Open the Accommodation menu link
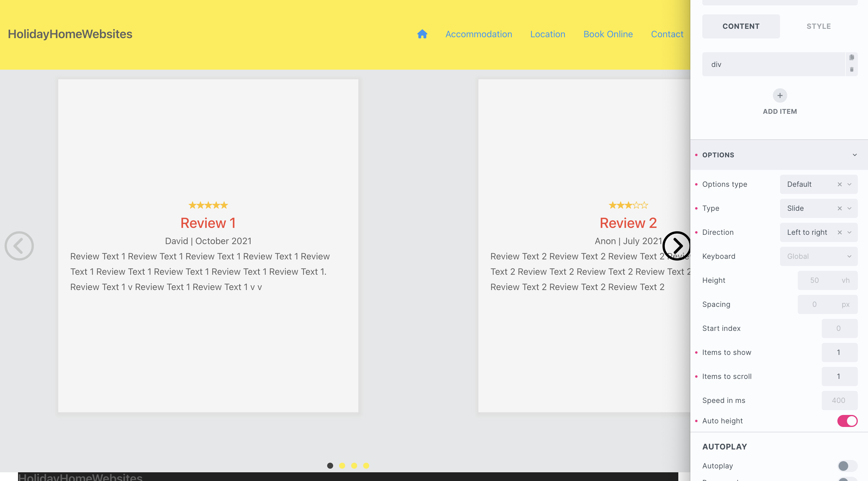The width and height of the screenshot is (868, 481). (478, 34)
